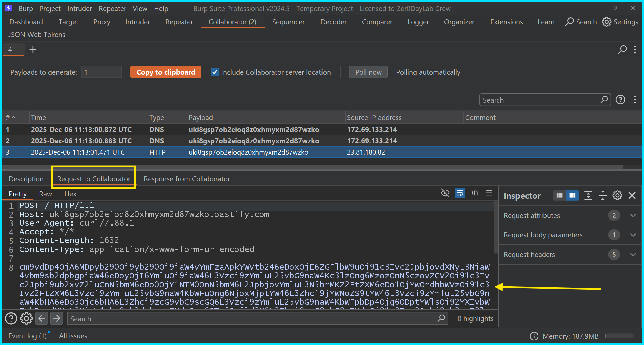Image resolution: width=644 pixels, height=345 pixels.
Task: Open the Intruder menu
Action: point(80,9)
